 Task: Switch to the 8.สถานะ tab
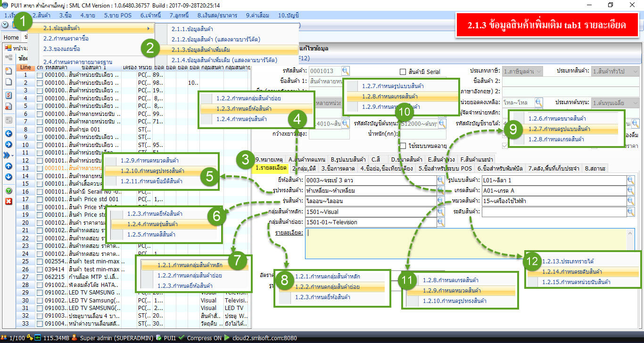[x=594, y=168]
